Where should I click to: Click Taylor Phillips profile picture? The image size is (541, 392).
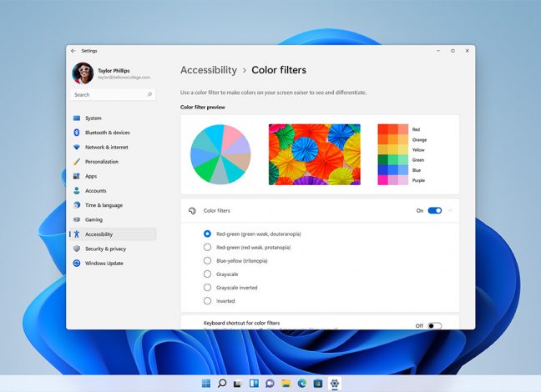pos(83,73)
